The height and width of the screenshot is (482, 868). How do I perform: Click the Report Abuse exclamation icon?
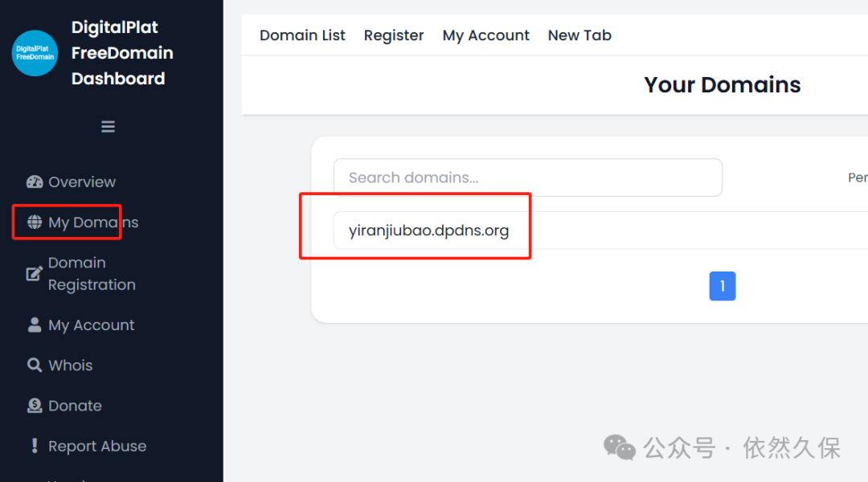coord(35,446)
